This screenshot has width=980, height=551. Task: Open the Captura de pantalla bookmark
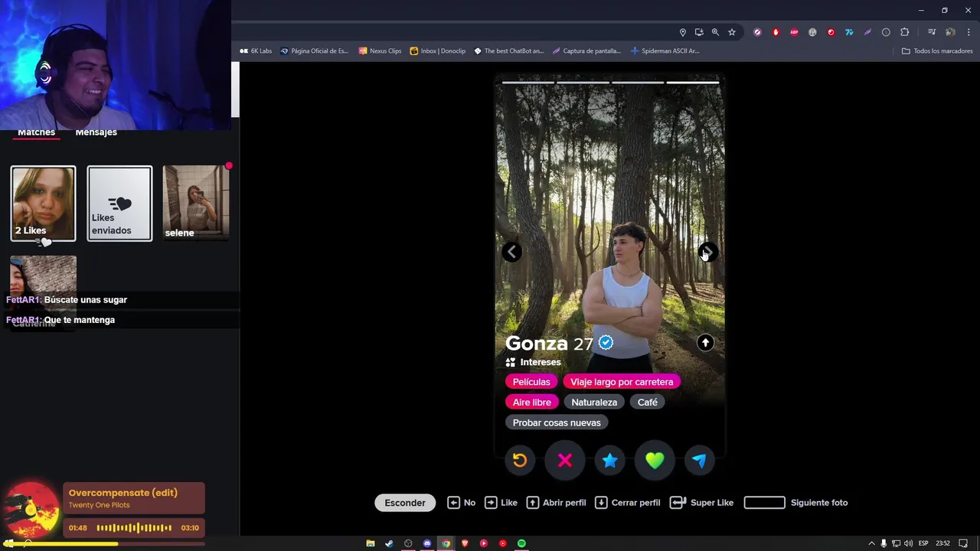[586, 51]
